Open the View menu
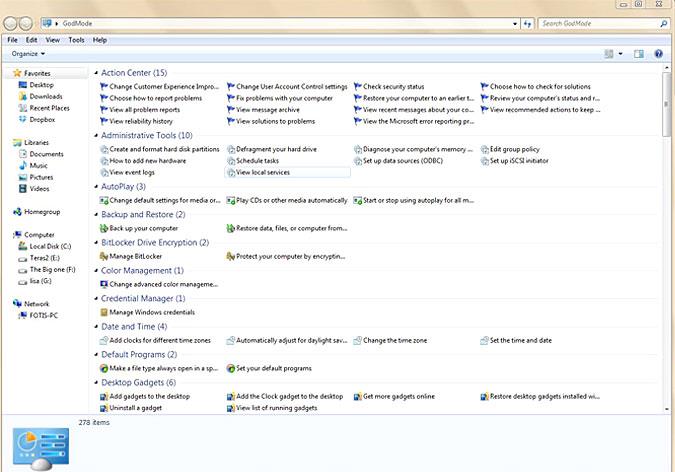This screenshot has width=675, height=472. 53,40
